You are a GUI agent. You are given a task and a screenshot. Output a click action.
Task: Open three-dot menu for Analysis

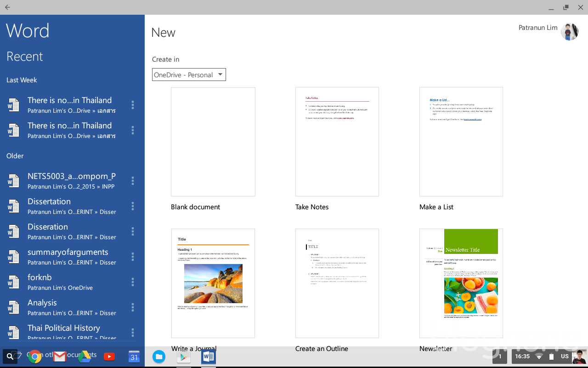[x=133, y=307]
